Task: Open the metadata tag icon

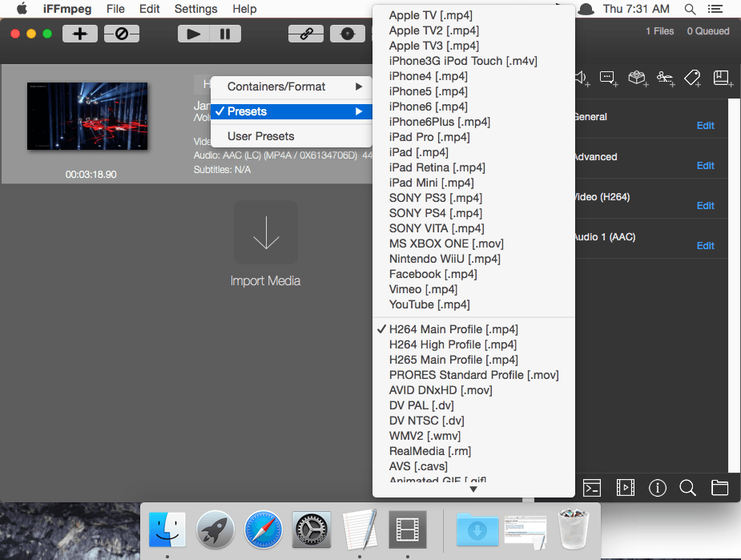Action: click(693, 78)
